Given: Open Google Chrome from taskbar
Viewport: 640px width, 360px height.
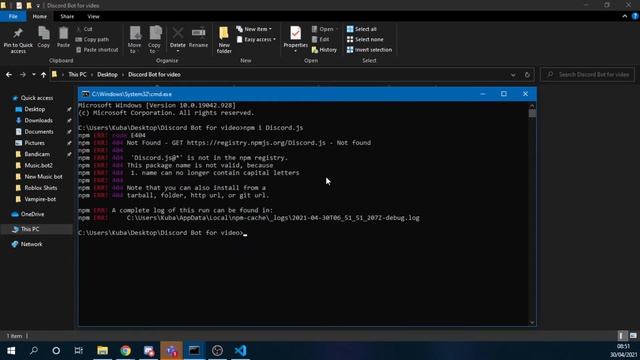Looking at the screenshot, I should [x=125, y=351].
